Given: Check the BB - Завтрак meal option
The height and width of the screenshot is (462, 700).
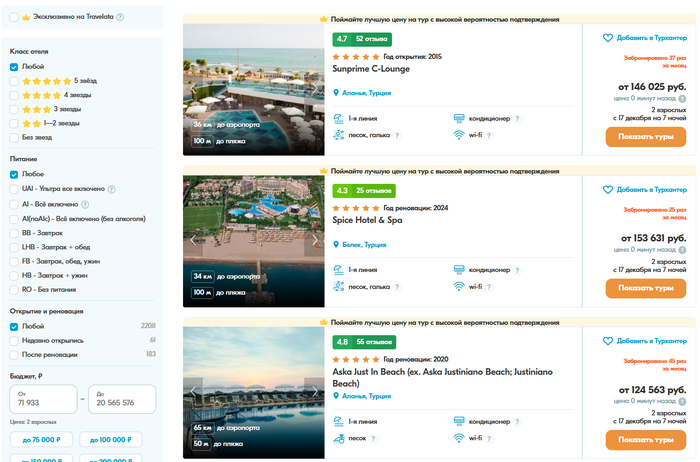Looking at the screenshot, I should [x=14, y=232].
